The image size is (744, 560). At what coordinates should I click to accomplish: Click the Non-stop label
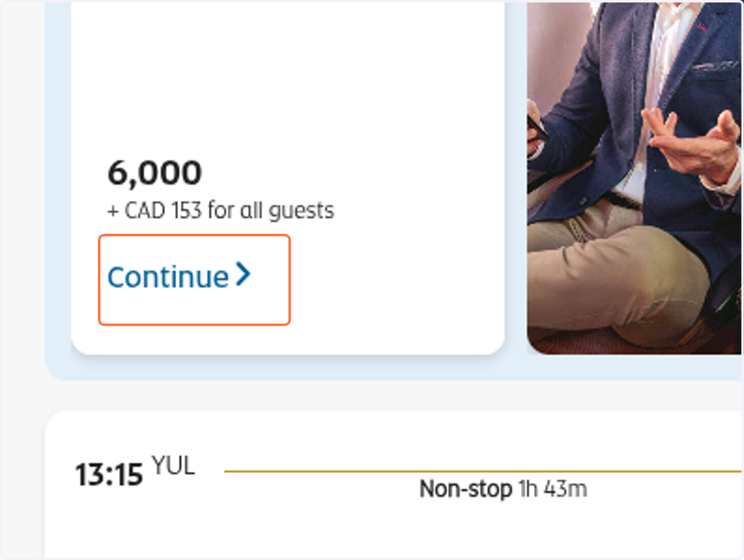466,489
